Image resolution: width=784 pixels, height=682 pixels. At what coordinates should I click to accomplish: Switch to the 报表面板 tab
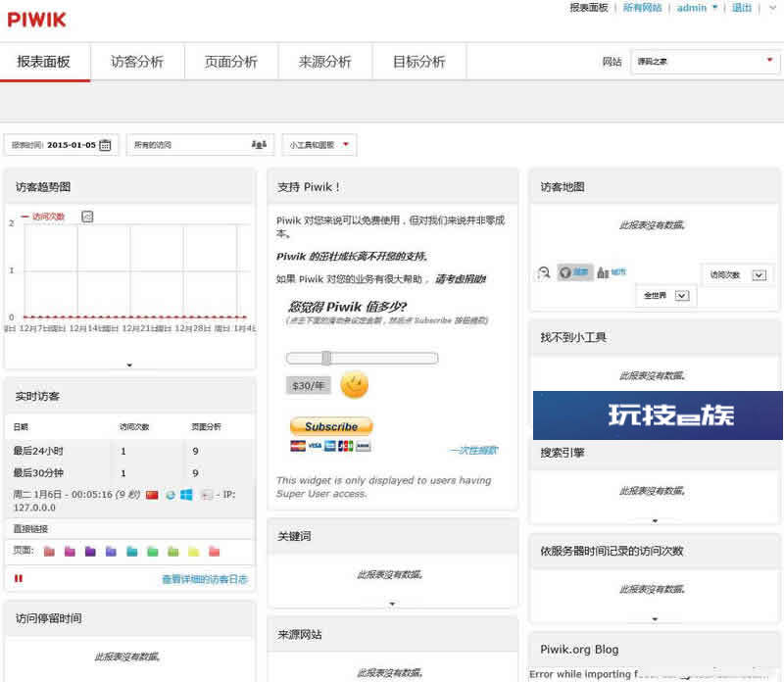[x=43, y=62]
